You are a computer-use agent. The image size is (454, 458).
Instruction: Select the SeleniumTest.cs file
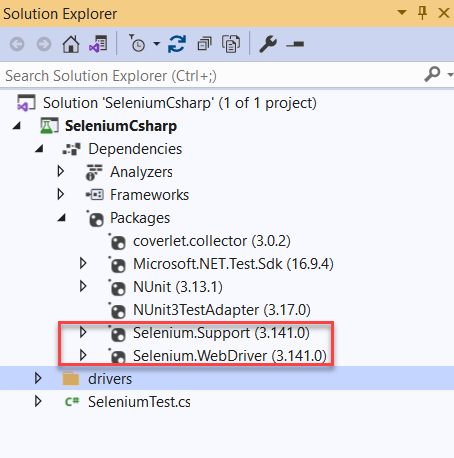click(139, 402)
